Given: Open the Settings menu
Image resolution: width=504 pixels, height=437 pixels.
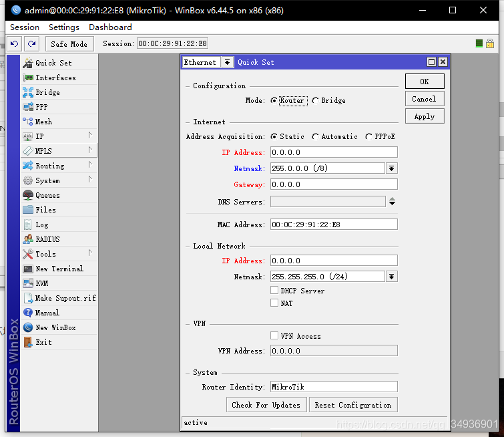Looking at the screenshot, I should point(64,27).
